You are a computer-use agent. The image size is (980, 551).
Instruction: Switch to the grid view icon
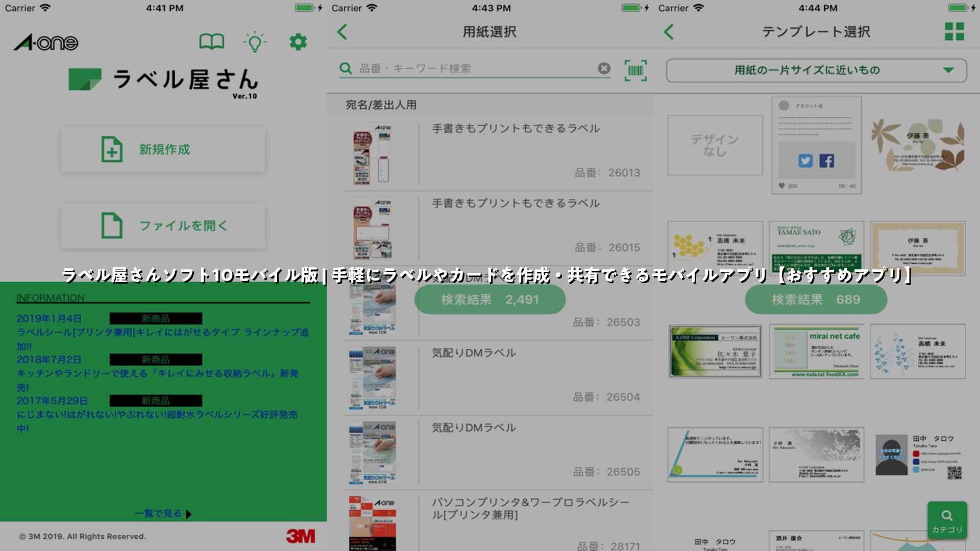tap(954, 32)
